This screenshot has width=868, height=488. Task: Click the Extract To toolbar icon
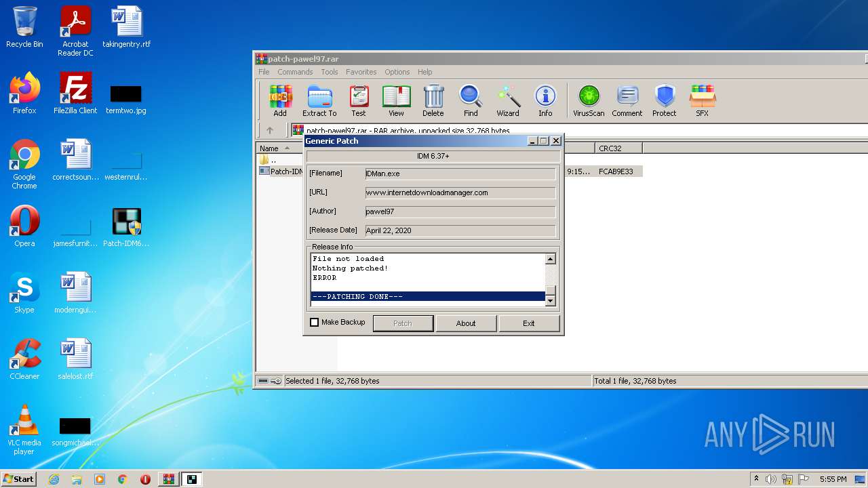319,101
